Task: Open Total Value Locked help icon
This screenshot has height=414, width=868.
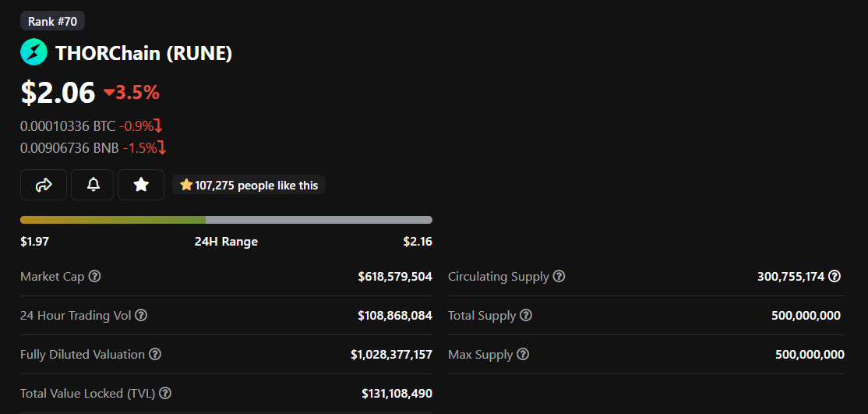Action: pos(165,394)
